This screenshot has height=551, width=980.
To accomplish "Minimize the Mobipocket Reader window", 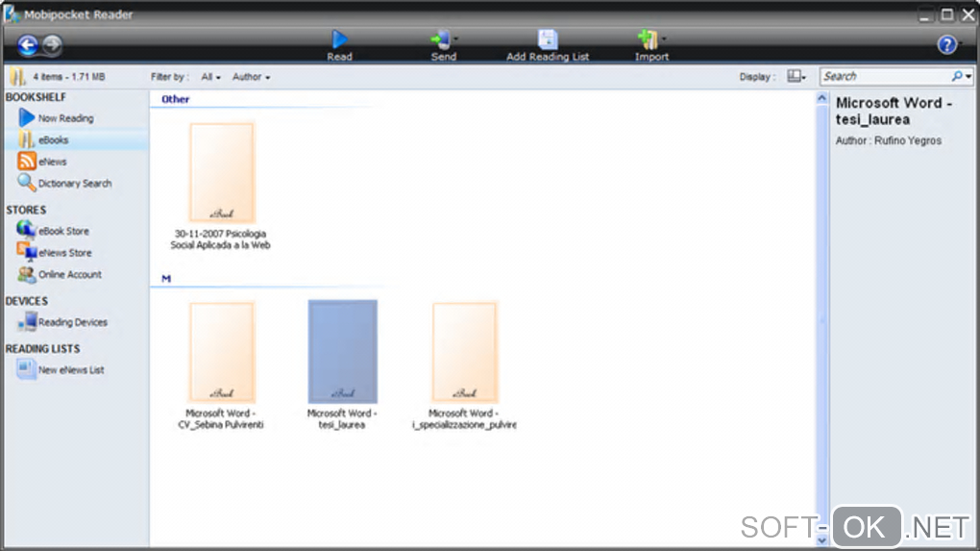I will [x=924, y=15].
